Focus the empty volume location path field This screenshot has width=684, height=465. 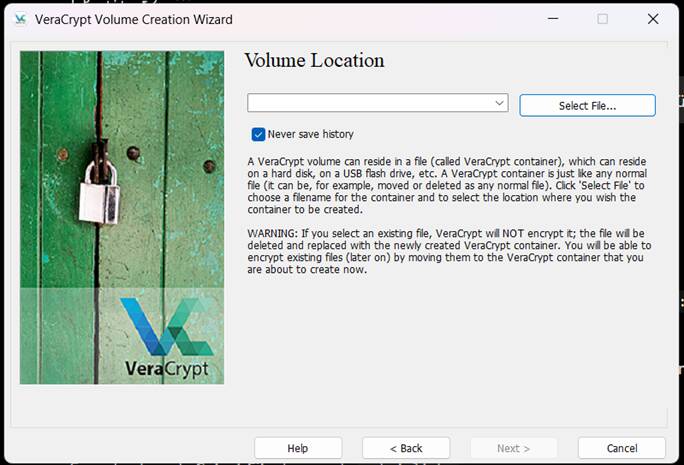pos(378,103)
